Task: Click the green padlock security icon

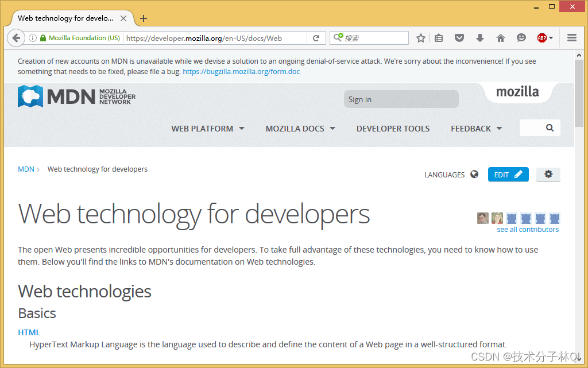Action: (x=42, y=38)
